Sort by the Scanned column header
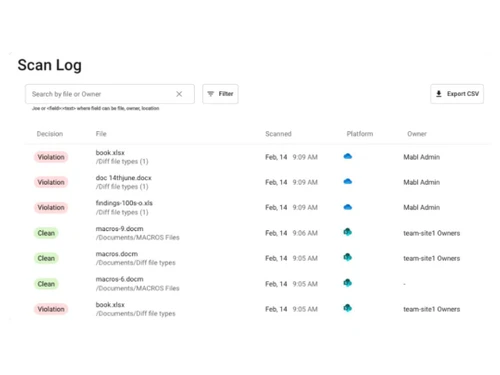This screenshot has width=500, height=375. point(278,134)
